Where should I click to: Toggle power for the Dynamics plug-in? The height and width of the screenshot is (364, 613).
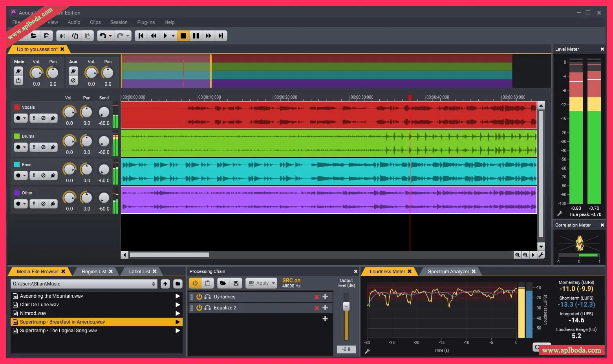199,297
